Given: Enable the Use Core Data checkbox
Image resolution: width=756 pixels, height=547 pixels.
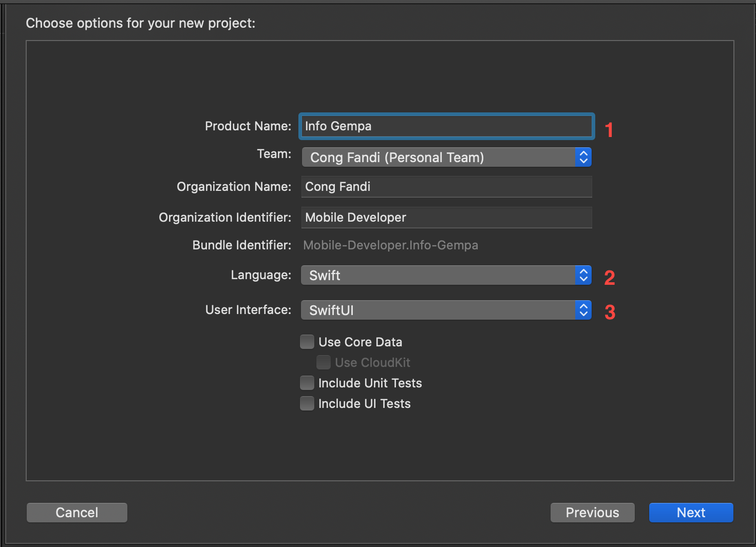Looking at the screenshot, I should (307, 342).
